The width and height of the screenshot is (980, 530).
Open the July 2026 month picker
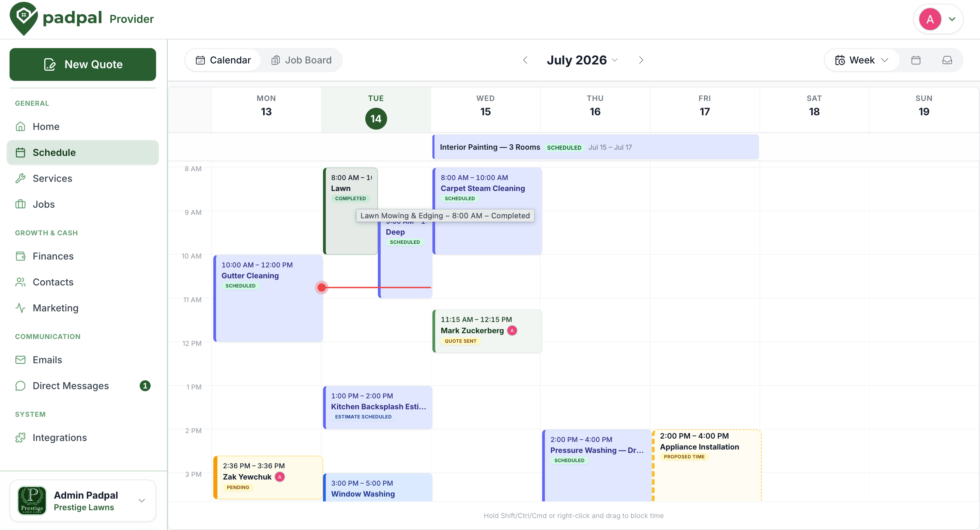click(582, 60)
